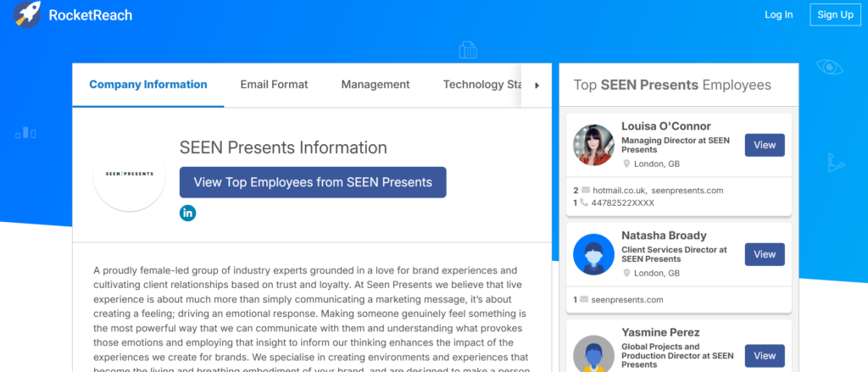Viewport: 868px width, 372px height.
Task: Select the Management tab
Action: [x=376, y=85]
